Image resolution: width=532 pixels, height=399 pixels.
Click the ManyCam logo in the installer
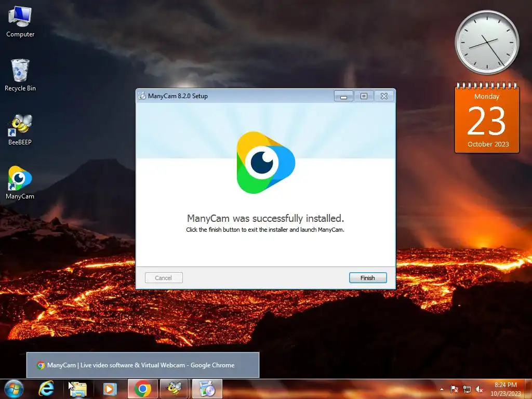tap(265, 163)
